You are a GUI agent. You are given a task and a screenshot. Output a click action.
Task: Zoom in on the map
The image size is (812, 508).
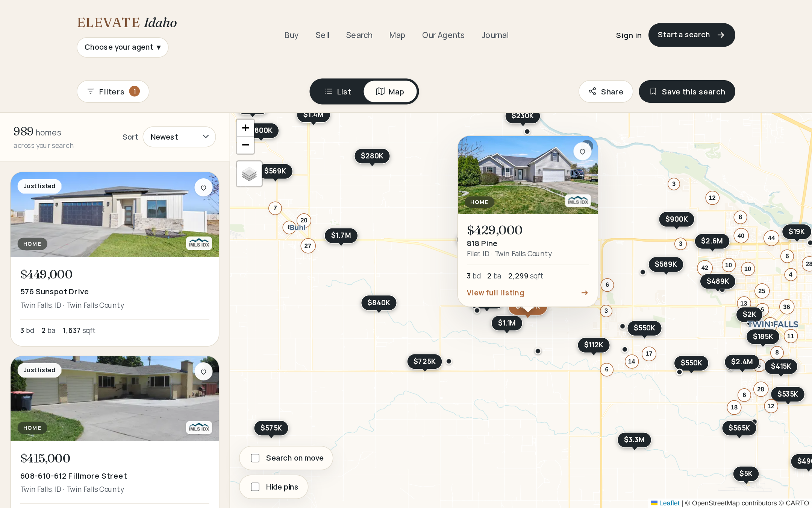click(245, 128)
